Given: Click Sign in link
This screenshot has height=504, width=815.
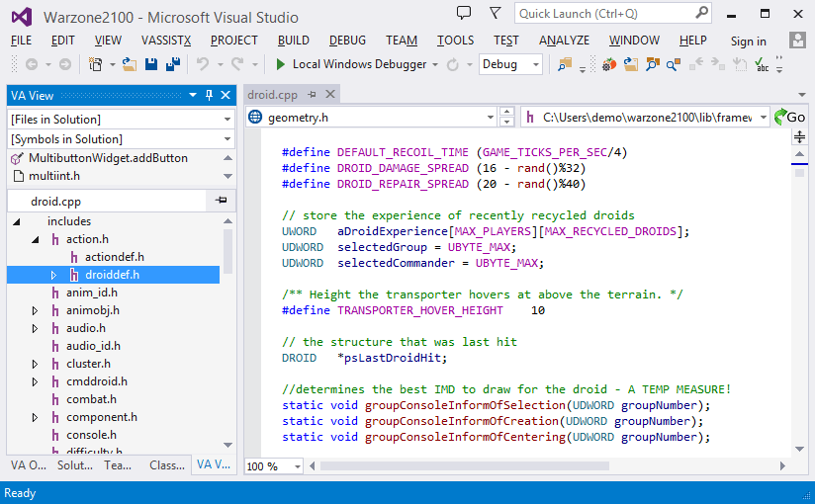Looking at the screenshot, I should (748, 42).
